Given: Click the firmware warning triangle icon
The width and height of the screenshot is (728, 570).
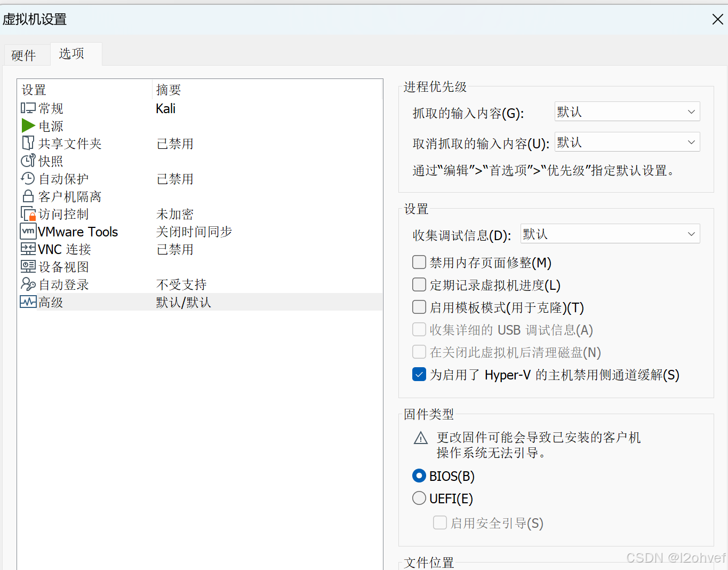Looking at the screenshot, I should [421, 438].
